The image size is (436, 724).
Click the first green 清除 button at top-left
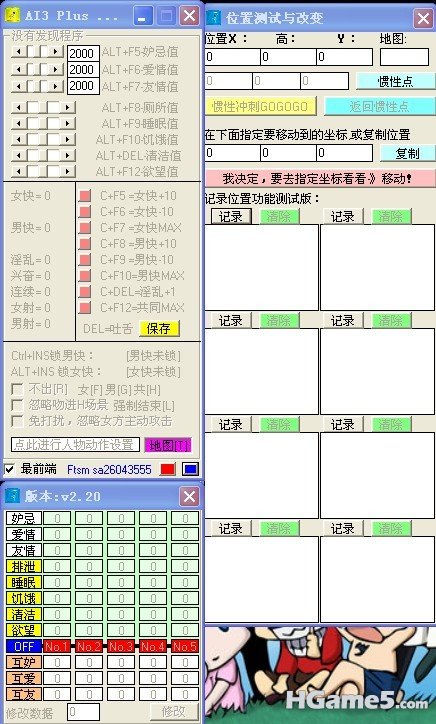pyautogui.click(x=279, y=216)
